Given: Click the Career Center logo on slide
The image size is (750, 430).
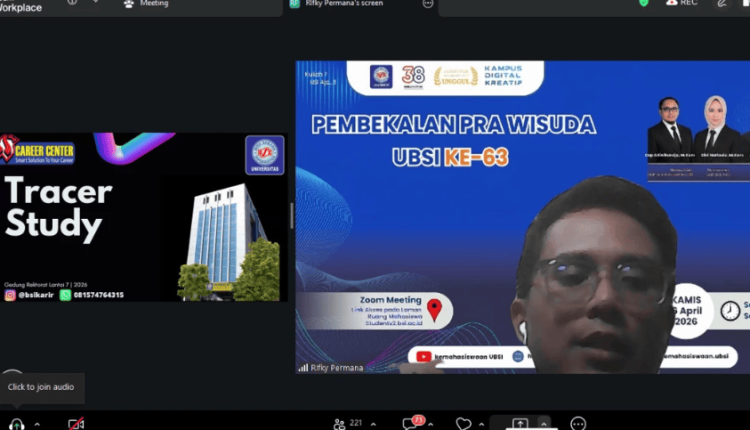Looking at the screenshot, I should [x=37, y=149].
